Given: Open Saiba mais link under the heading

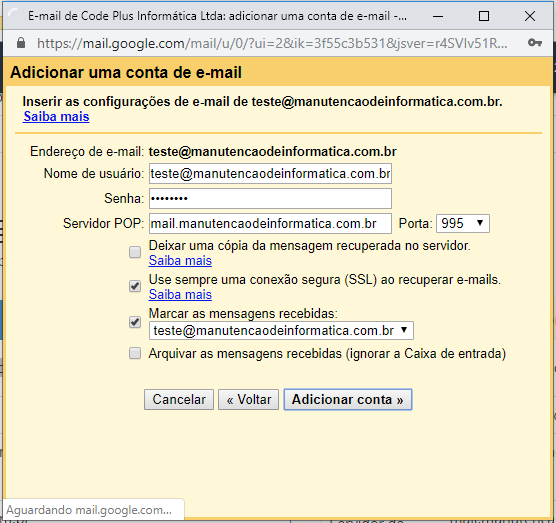Looking at the screenshot, I should pos(56,117).
